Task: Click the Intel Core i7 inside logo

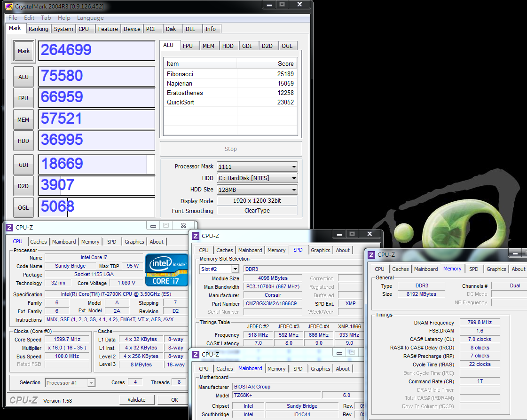Action: 166,270
